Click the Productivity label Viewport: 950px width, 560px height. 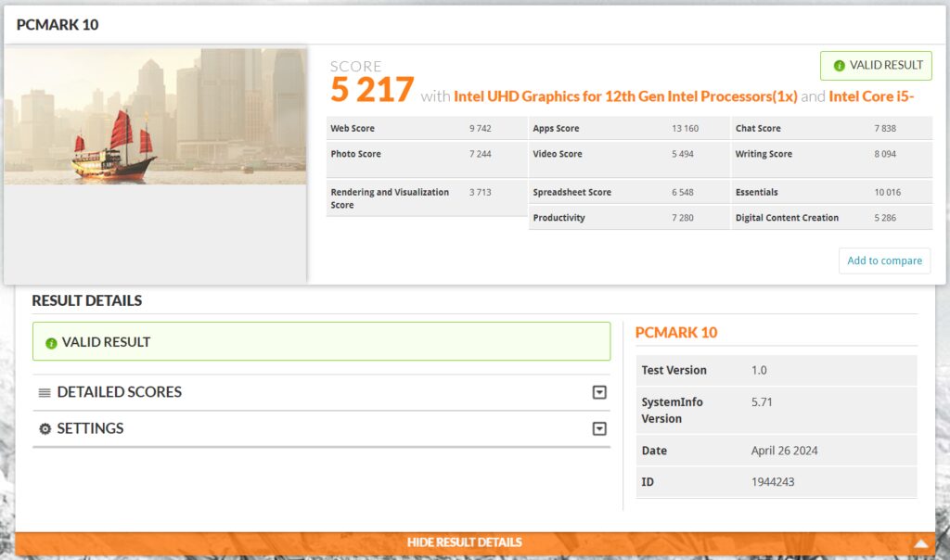point(559,217)
